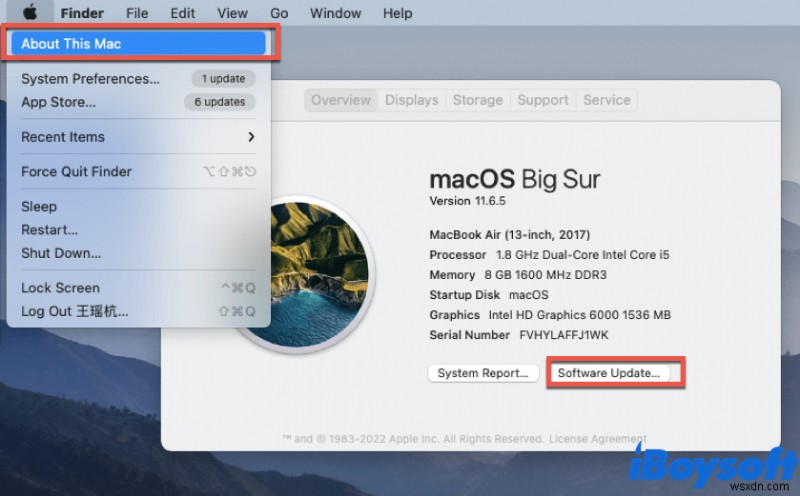
Task: Click the serial number FVHYLAFFJ1WK
Action: (x=564, y=335)
